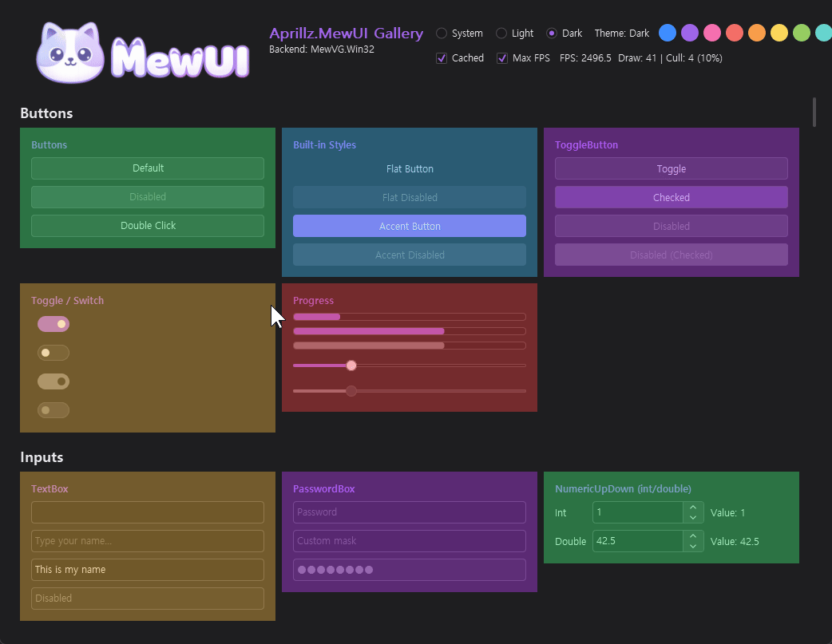Click the pink slider thumb in Progress

(351, 365)
